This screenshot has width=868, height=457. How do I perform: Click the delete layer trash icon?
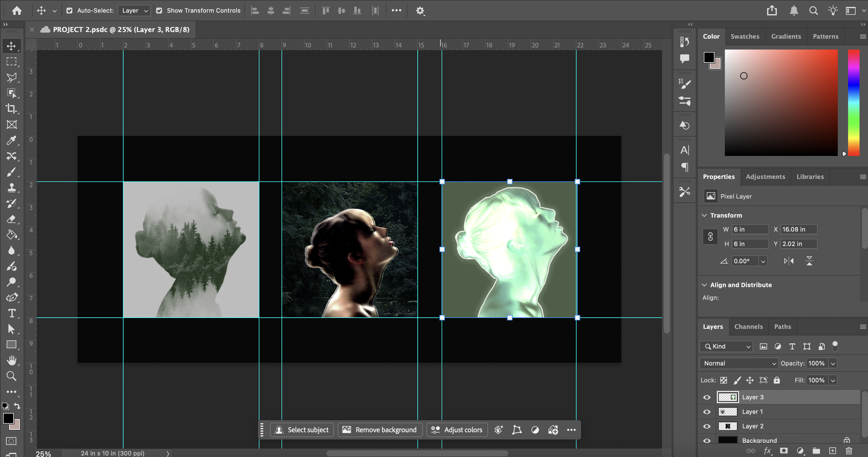tap(849, 451)
